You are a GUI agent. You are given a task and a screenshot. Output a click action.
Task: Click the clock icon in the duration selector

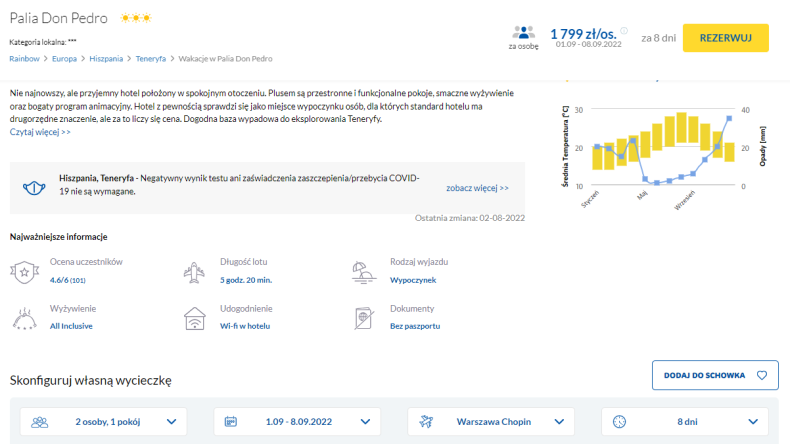[619, 421]
